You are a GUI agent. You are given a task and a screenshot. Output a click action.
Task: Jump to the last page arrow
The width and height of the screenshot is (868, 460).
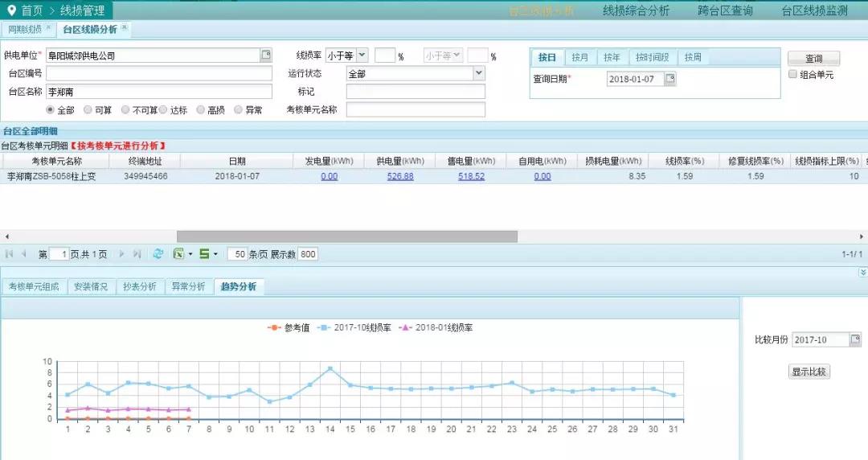pyautogui.click(x=137, y=254)
